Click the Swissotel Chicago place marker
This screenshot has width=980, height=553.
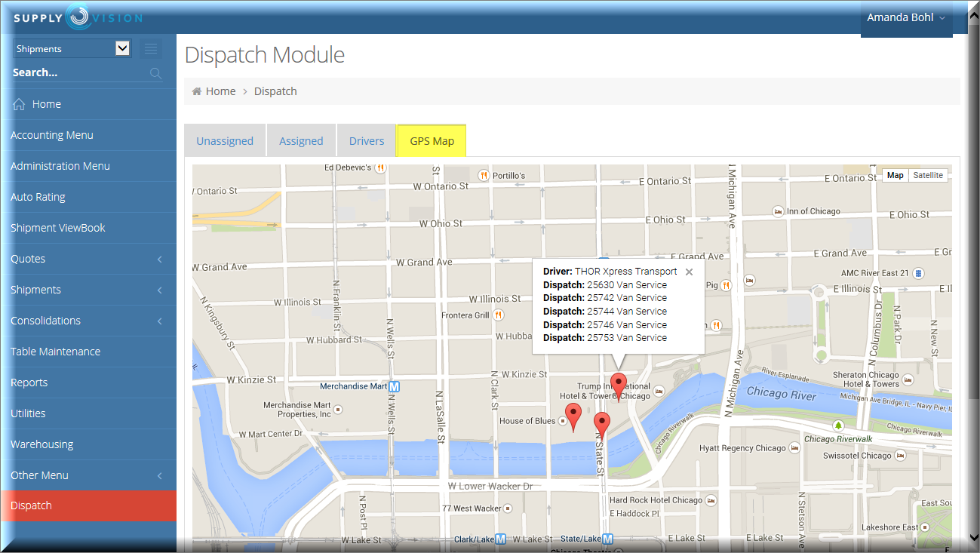coord(899,456)
